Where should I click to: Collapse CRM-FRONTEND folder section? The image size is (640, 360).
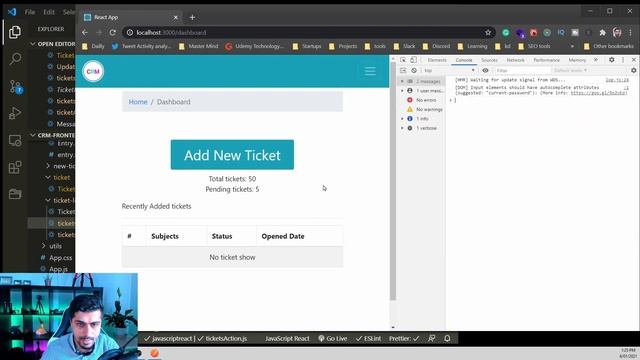(53, 135)
